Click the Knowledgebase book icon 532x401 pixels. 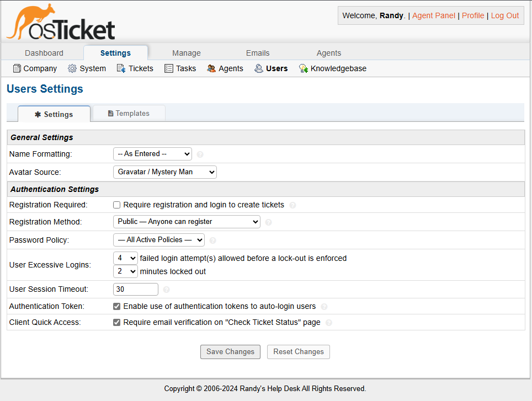[x=302, y=68]
